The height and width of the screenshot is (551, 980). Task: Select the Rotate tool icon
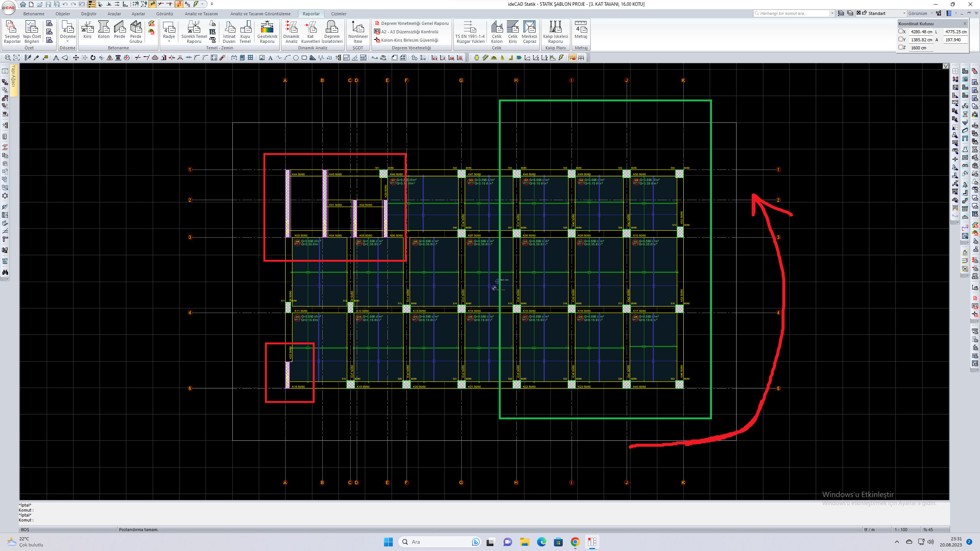(x=93, y=58)
